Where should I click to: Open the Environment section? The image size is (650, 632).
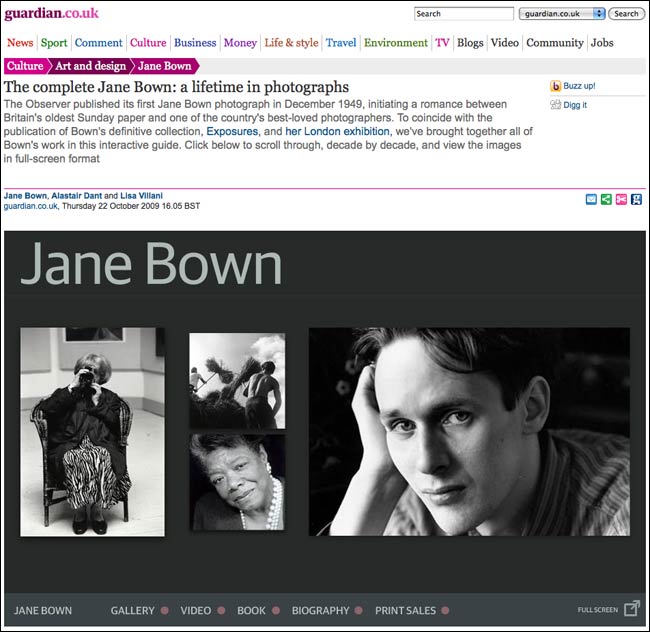click(x=395, y=43)
